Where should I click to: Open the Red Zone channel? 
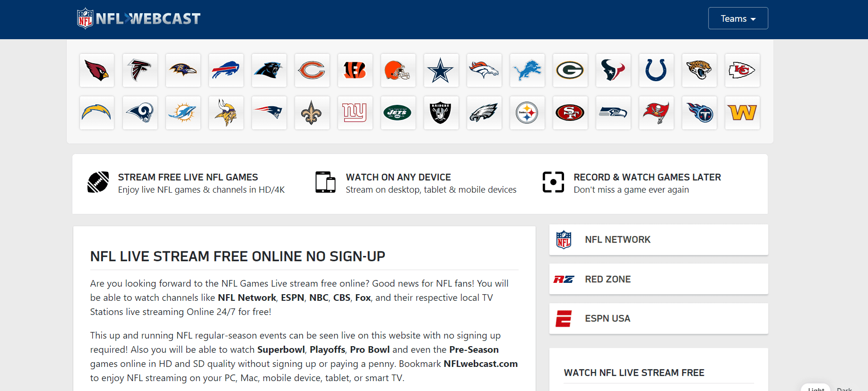point(659,279)
